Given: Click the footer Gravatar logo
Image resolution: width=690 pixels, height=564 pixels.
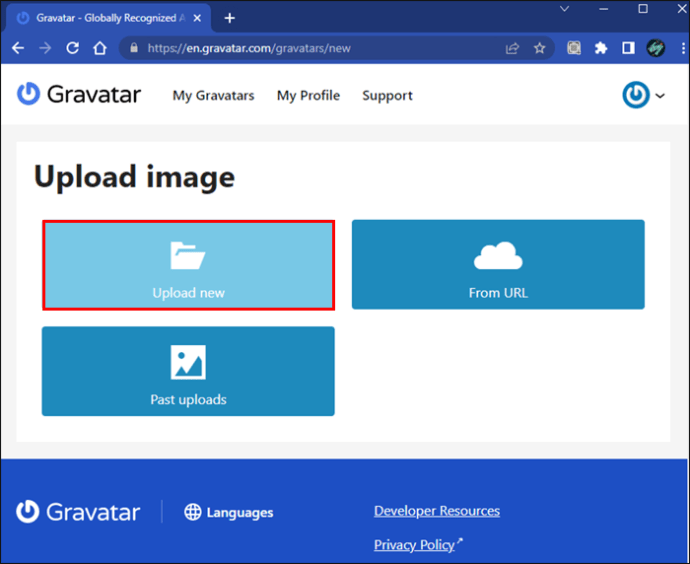Looking at the screenshot, I should (x=78, y=512).
